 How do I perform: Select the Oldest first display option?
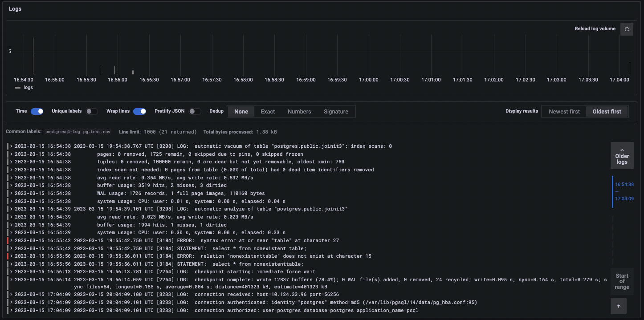tap(607, 112)
